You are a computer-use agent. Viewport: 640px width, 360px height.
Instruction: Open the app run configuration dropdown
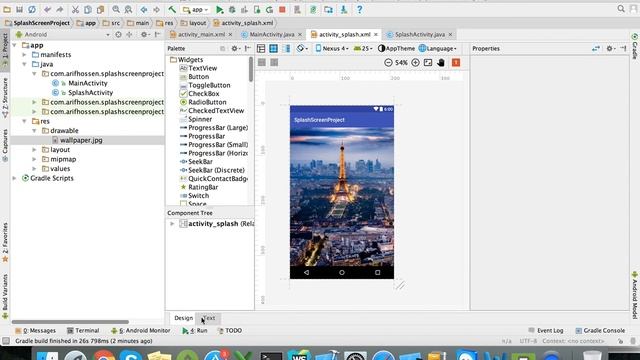coord(196,9)
